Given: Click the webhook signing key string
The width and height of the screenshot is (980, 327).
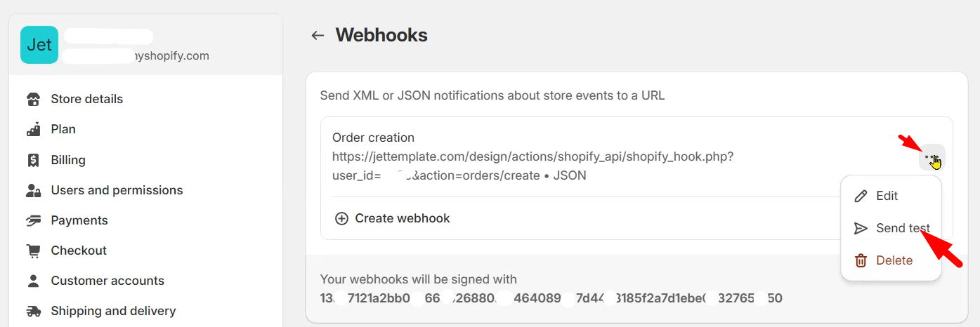Looking at the screenshot, I should coord(551,298).
